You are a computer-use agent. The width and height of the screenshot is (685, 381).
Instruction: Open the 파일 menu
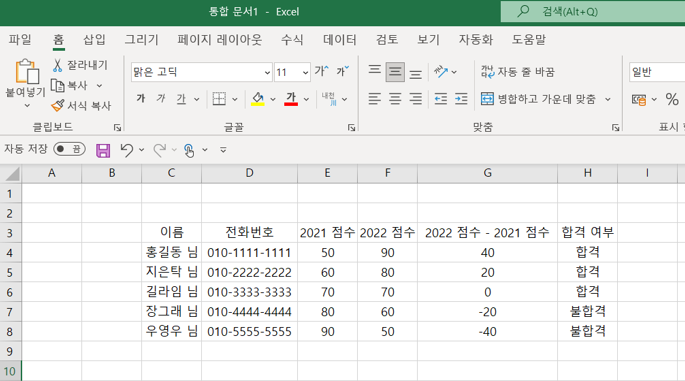(x=20, y=40)
